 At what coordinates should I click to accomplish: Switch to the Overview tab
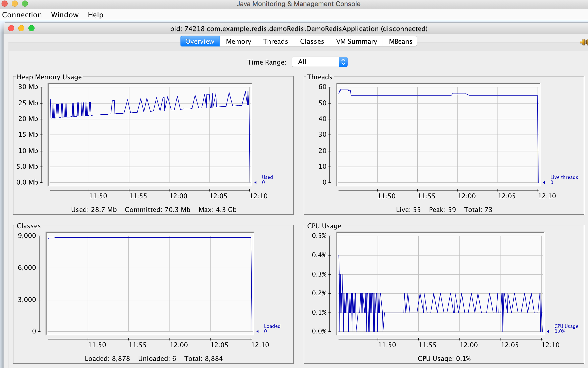pyautogui.click(x=200, y=41)
